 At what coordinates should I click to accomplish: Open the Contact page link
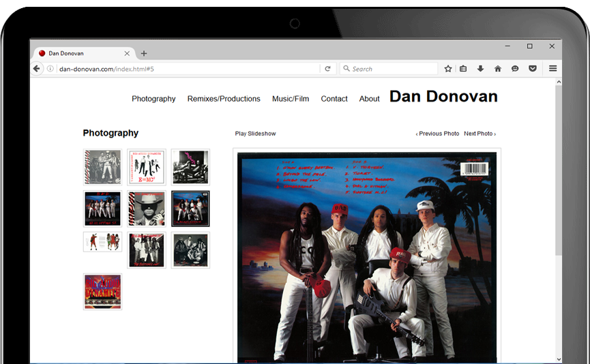coord(334,99)
